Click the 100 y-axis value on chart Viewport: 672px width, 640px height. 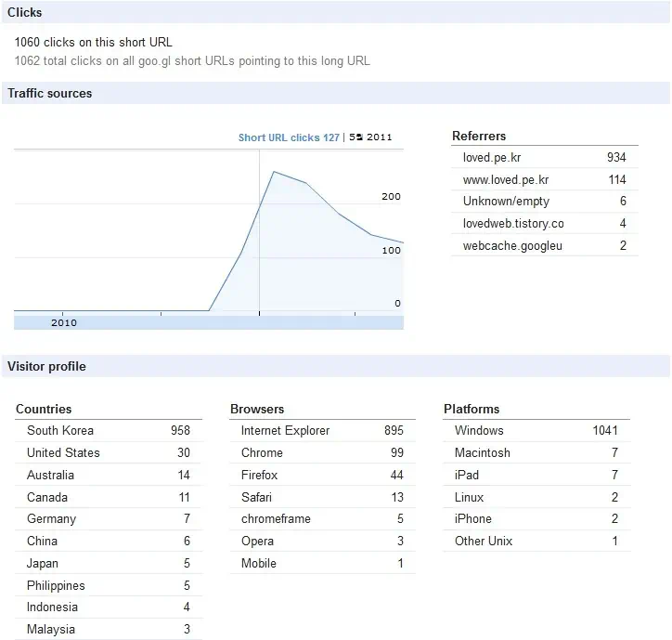click(391, 251)
